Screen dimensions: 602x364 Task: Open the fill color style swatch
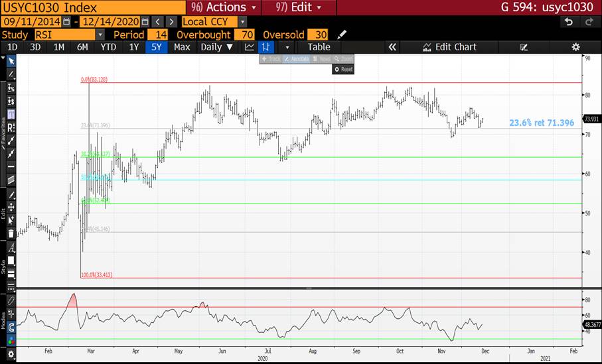coord(11,261)
